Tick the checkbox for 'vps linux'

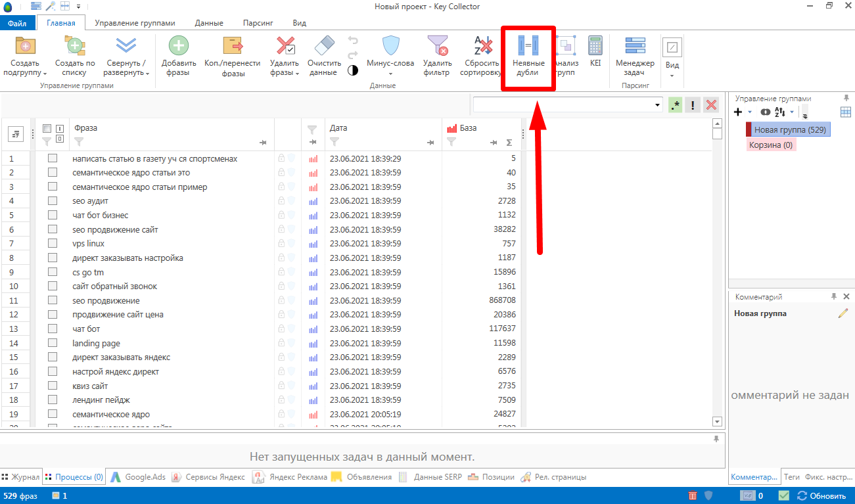[x=53, y=244]
